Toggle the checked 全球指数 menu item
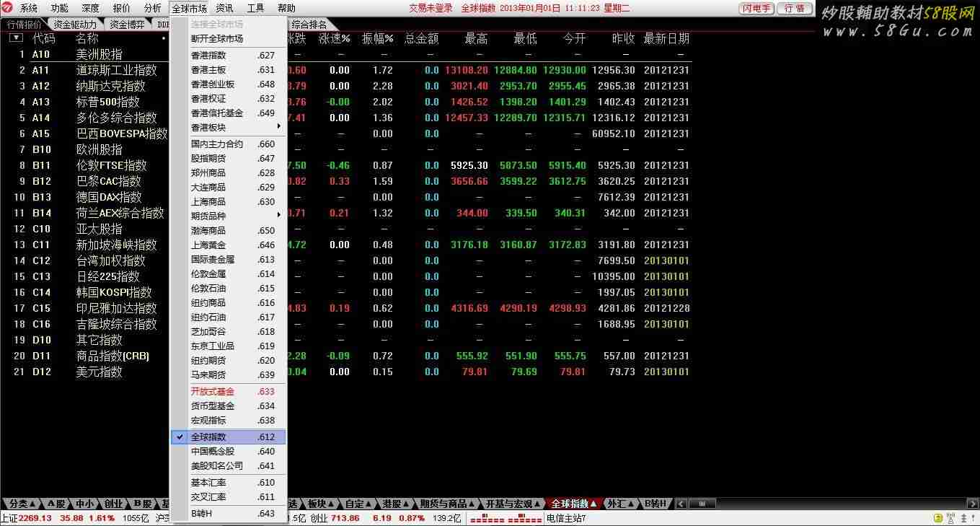 pyautogui.click(x=229, y=437)
